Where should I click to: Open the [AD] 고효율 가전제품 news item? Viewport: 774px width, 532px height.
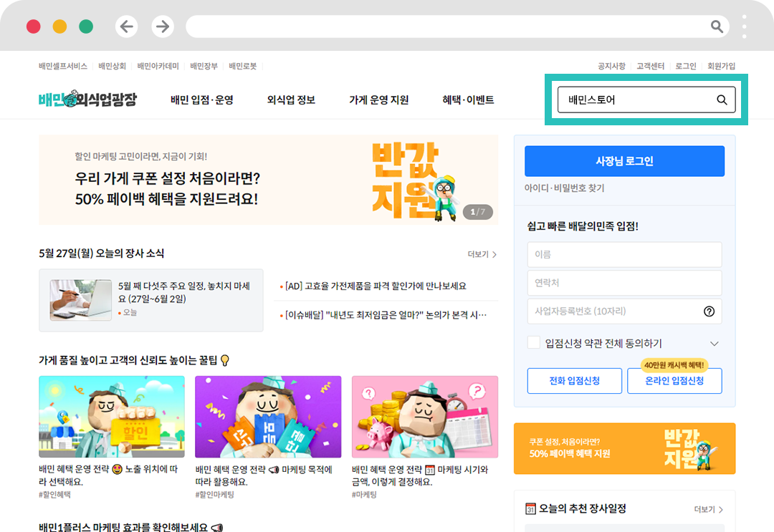pyautogui.click(x=373, y=286)
